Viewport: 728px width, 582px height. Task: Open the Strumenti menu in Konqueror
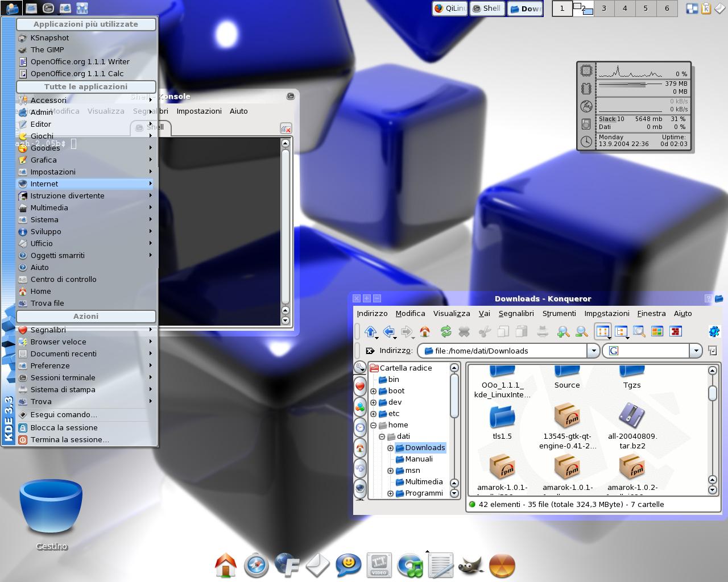click(559, 313)
